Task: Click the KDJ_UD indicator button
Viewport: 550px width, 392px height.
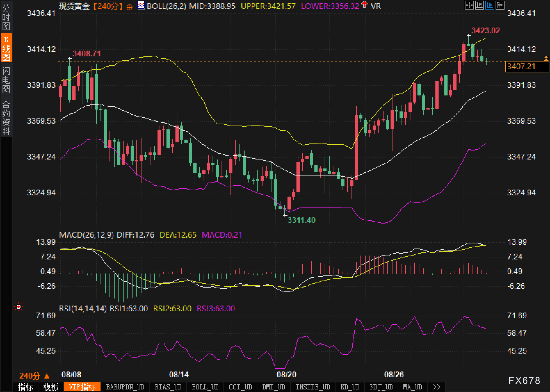Action: [381, 387]
